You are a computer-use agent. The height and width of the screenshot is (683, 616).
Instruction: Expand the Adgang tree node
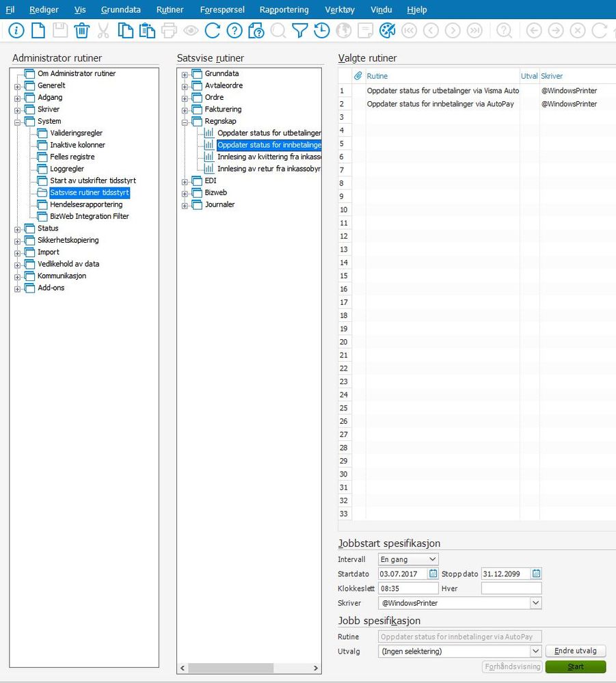click(x=17, y=98)
